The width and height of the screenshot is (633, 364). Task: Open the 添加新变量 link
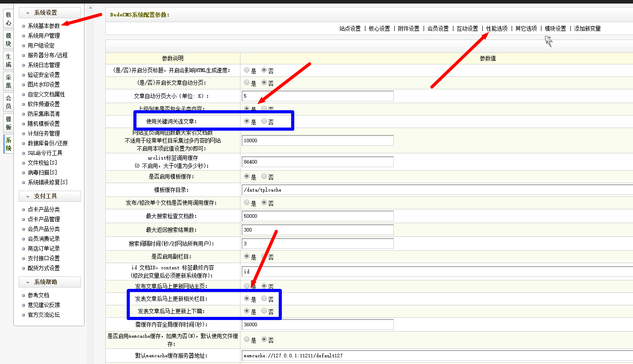click(587, 28)
